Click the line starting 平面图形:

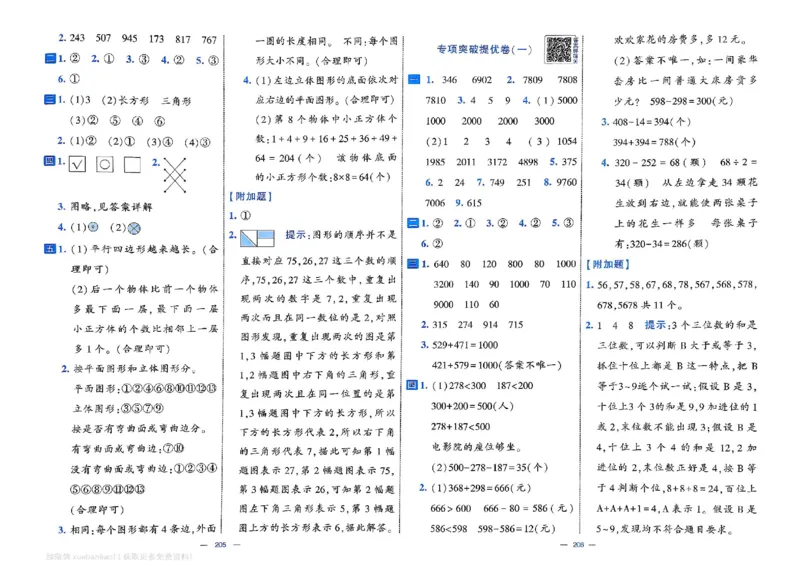[145, 389]
